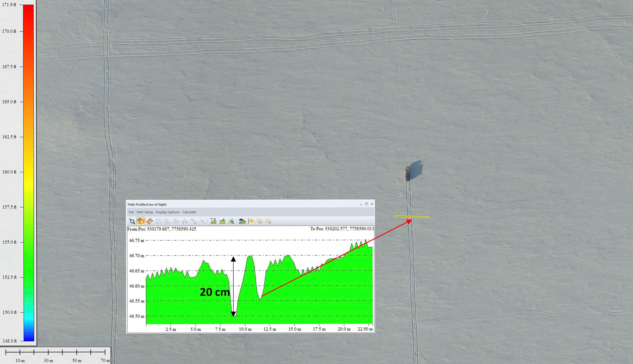Click the elevation legend color gradient bar
The height and width of the screenshot is (364, 633).
[28, 173]
